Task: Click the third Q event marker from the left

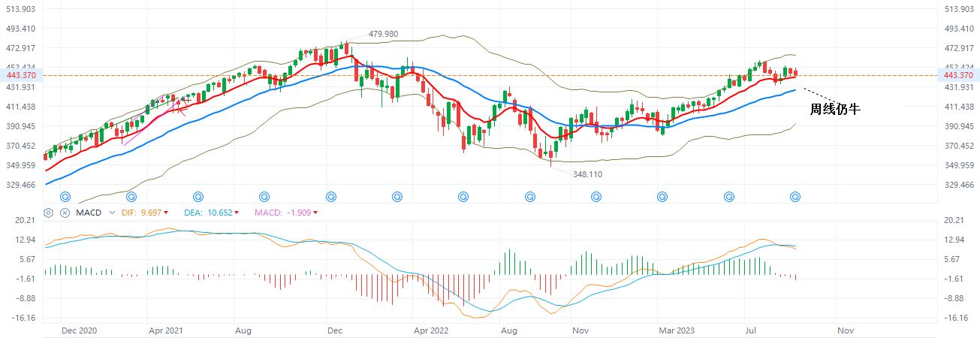Action: pos(198,197)
